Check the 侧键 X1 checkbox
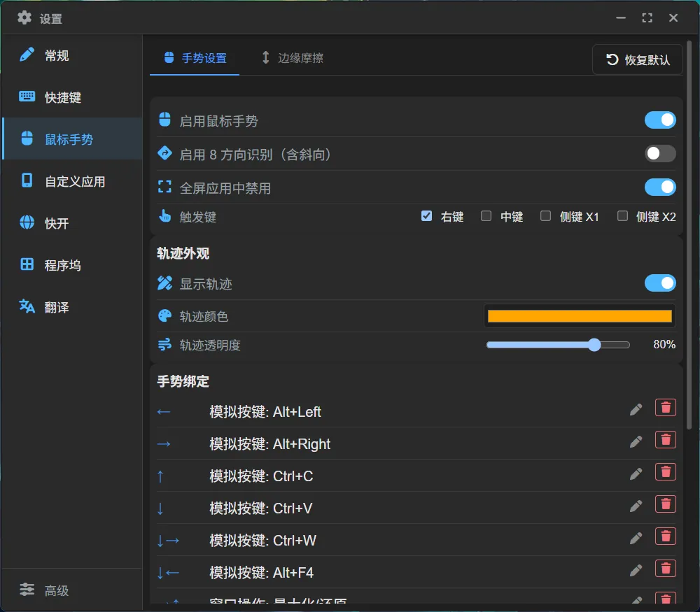 click(545, 216)
